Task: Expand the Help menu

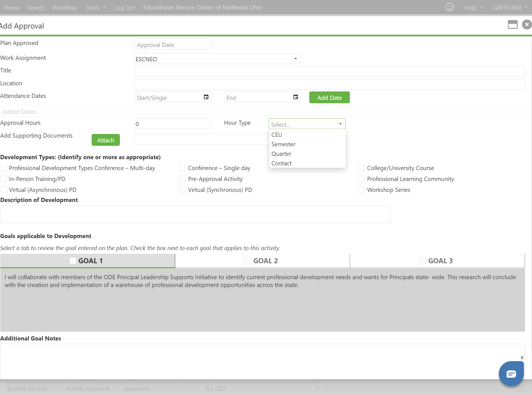Action: [x=473, y=8]
